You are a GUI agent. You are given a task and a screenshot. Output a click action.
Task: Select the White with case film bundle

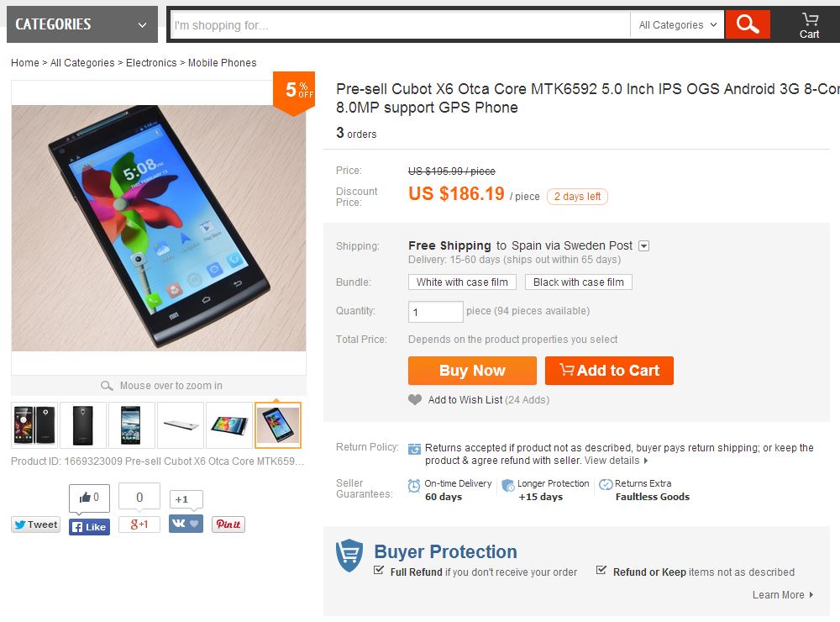point(462,282)
